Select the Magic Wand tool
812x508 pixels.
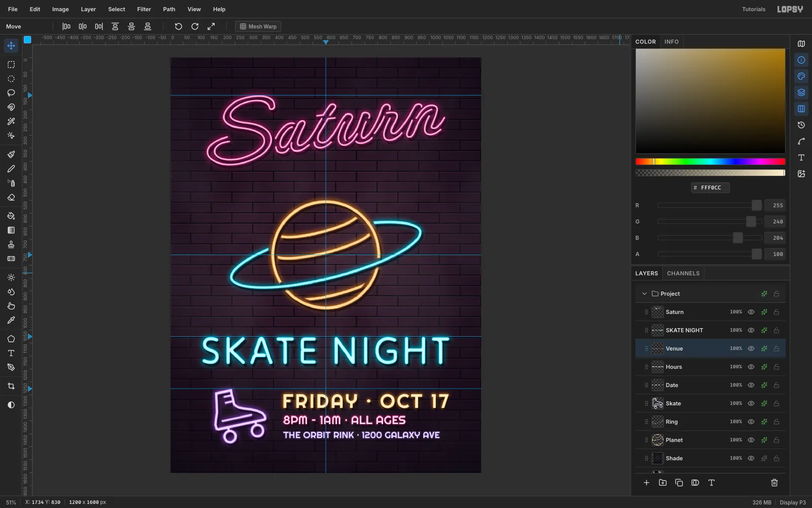11,121
